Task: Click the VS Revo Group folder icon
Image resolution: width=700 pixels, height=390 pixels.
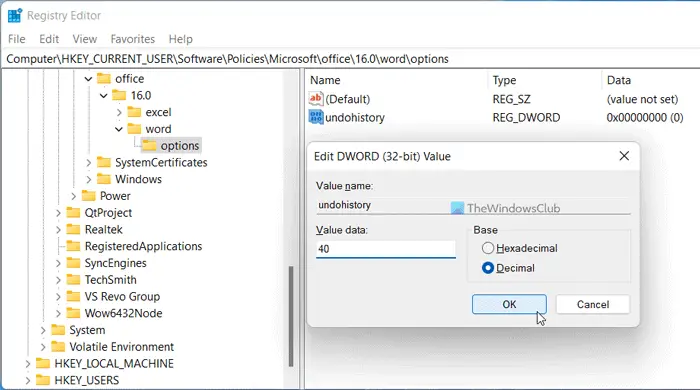Action: point(73,296)
